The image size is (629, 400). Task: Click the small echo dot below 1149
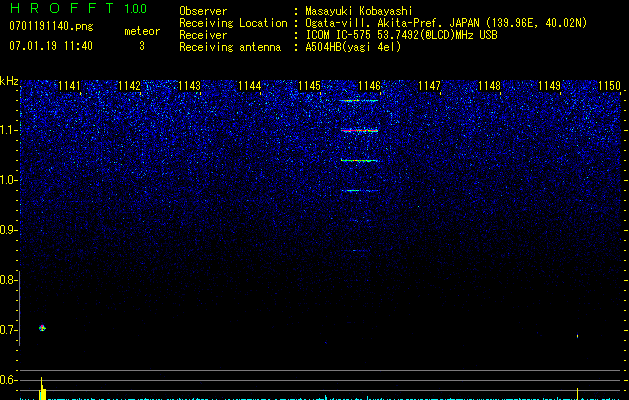[x=577, y=336]
